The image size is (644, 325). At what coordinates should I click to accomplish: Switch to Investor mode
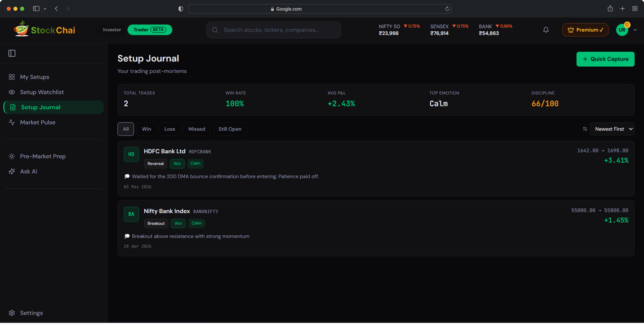point(112,30)
